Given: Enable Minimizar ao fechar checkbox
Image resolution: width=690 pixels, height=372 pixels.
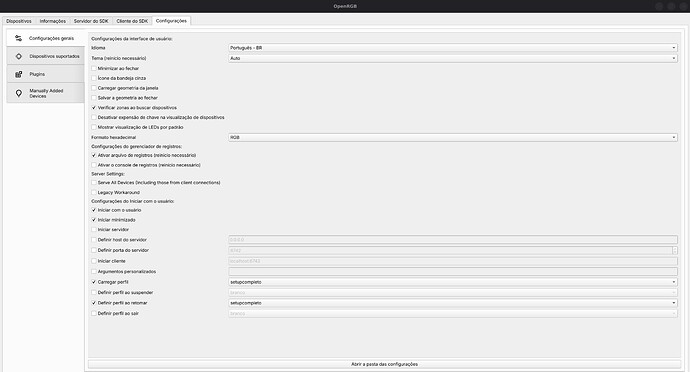Looking at the screenshot, I should point(94,68).
